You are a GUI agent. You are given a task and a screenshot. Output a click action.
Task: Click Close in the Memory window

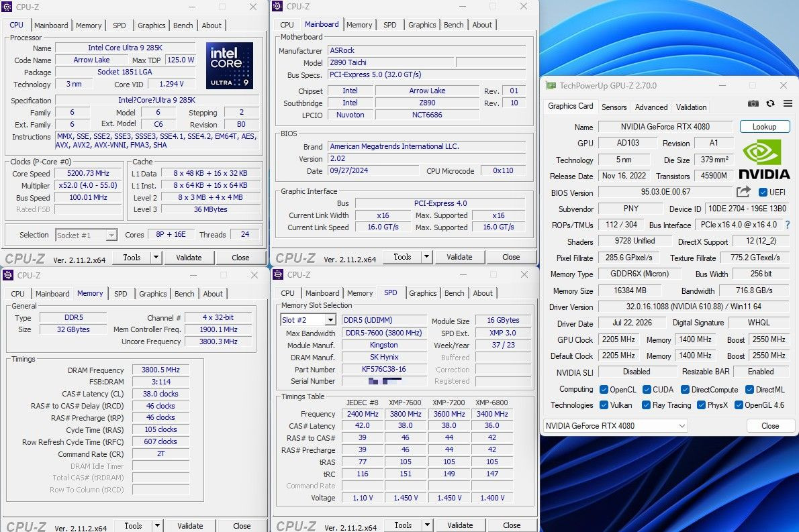pos(242,525)
